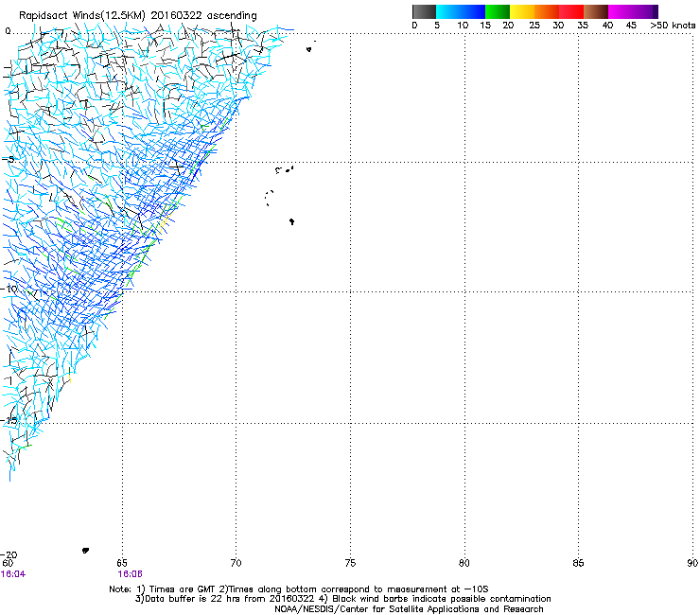Click the longitude label '70'

click(x=236, y=563)
